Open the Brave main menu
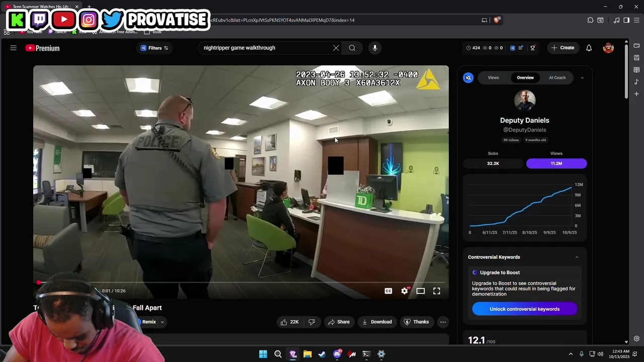 (x=636, y=20)
